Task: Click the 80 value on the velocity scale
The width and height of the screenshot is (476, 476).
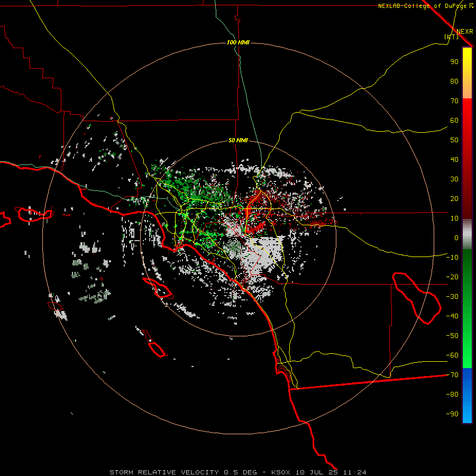Action: pos(454,81)
